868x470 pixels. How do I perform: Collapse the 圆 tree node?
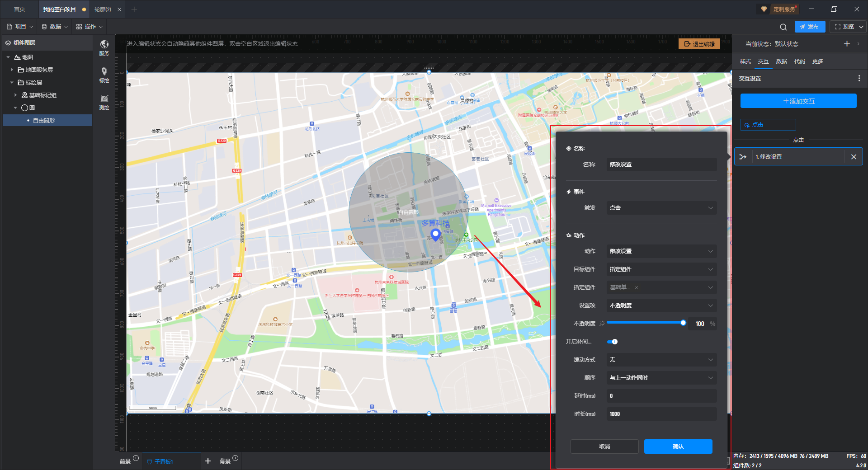click(x=15, y=108)
